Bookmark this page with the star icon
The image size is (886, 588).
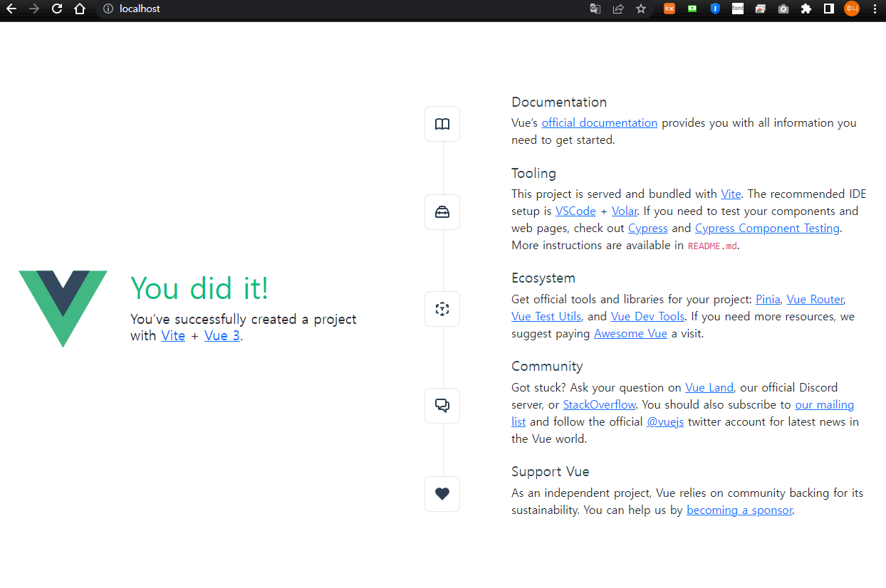tap(641, 9)
